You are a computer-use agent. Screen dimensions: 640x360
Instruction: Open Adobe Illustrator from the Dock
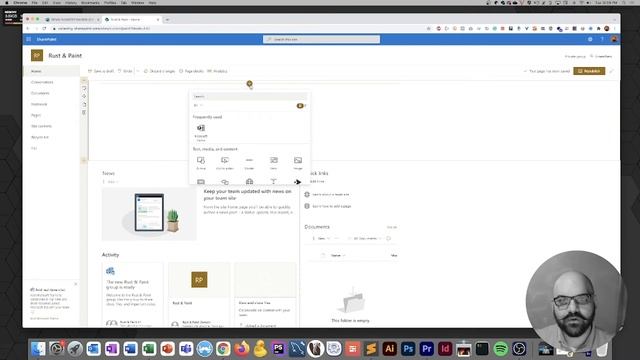389,349
